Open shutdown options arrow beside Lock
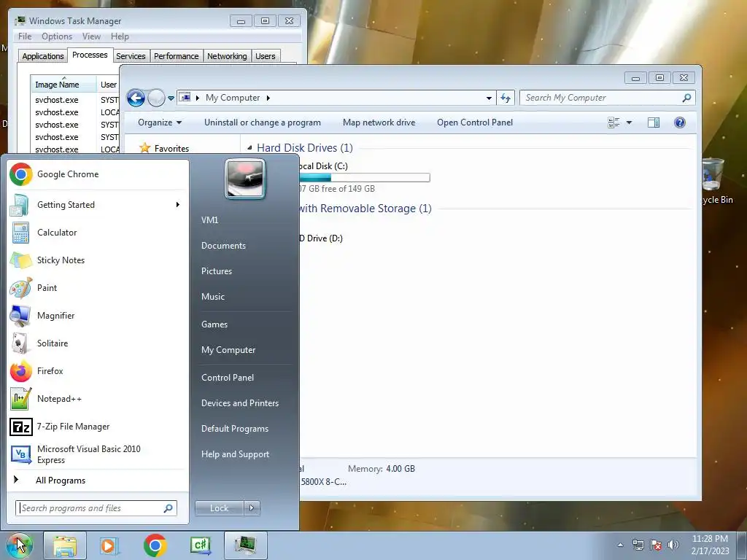The height and width of the screenshot is (560, 747). (x=252, y=508)
